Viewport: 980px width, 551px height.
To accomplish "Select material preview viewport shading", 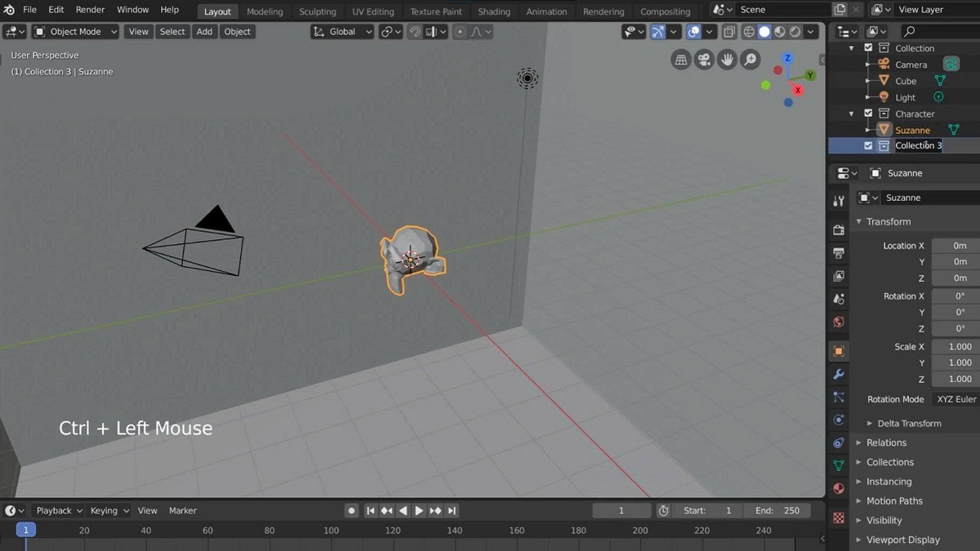I will tap(780, 32).
